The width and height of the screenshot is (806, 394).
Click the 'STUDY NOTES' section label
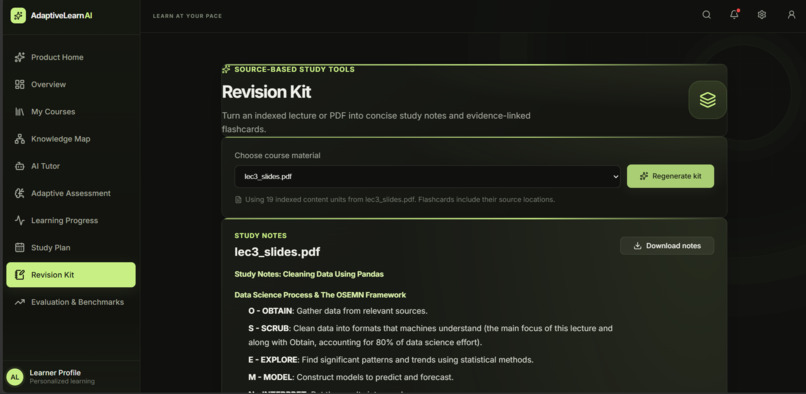pos(261,236)
